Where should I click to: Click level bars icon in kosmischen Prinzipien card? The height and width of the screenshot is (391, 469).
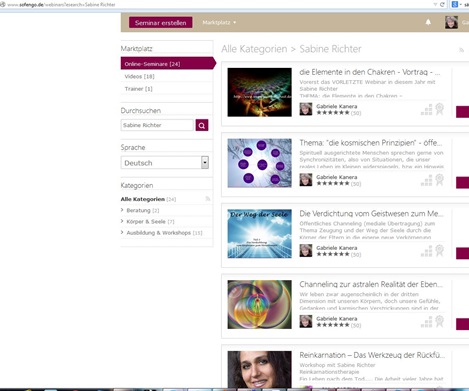pos(426,180)
